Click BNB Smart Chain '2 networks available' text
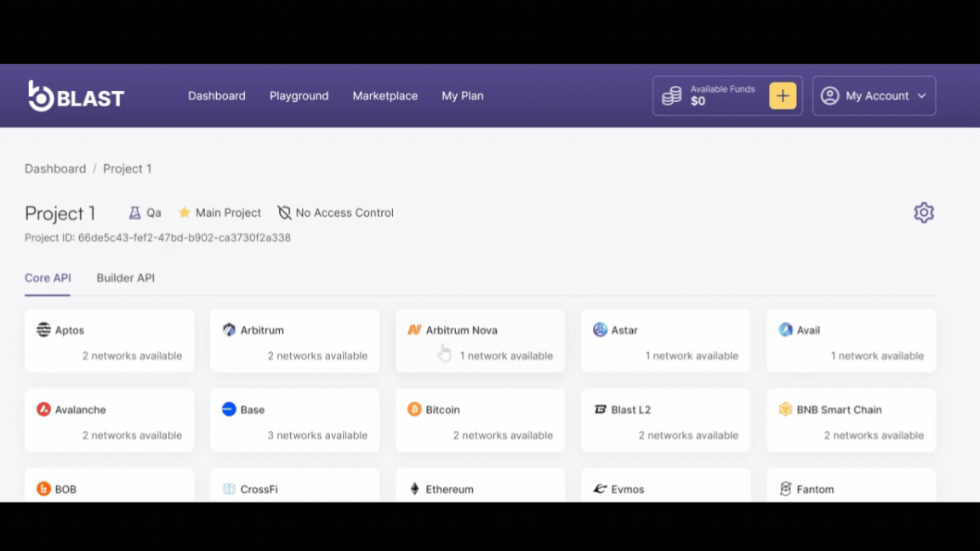This screenshot has width=980, height=551. pos(874,435)
